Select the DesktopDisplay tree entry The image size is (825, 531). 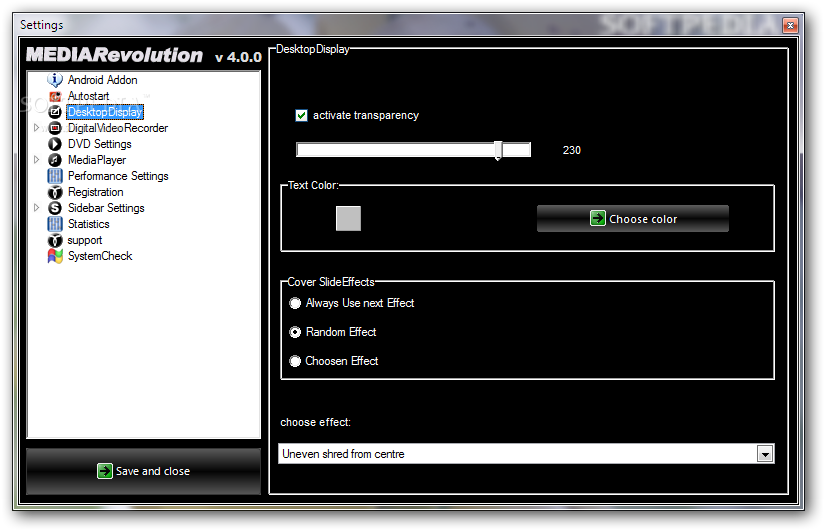(x=105, y=112)
